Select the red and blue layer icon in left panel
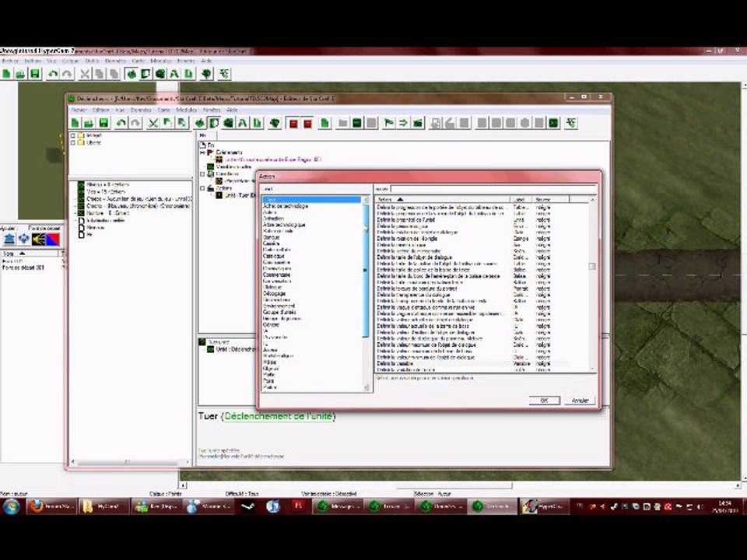 click(53, 239)
